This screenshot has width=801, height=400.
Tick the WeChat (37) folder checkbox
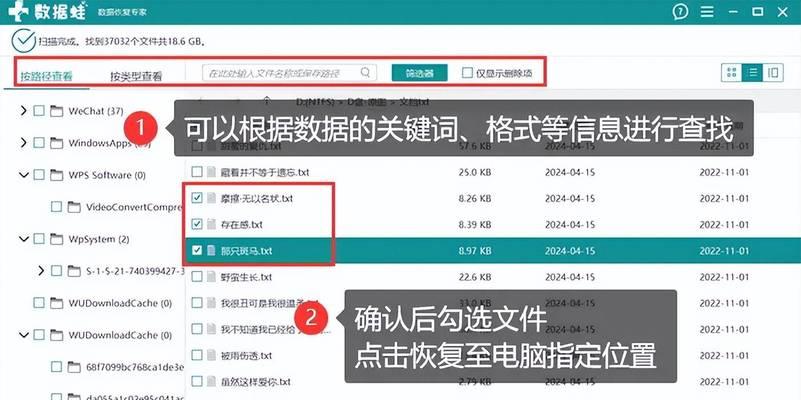[39, 111]
